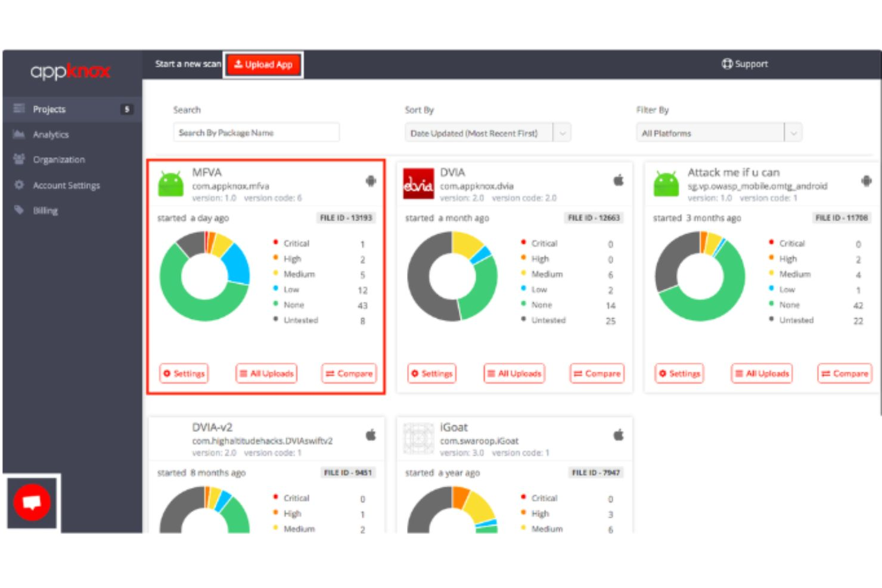This screenshot has width=882, height=588.
Task: Click the Projects count badge
Action: click(126, 109)
